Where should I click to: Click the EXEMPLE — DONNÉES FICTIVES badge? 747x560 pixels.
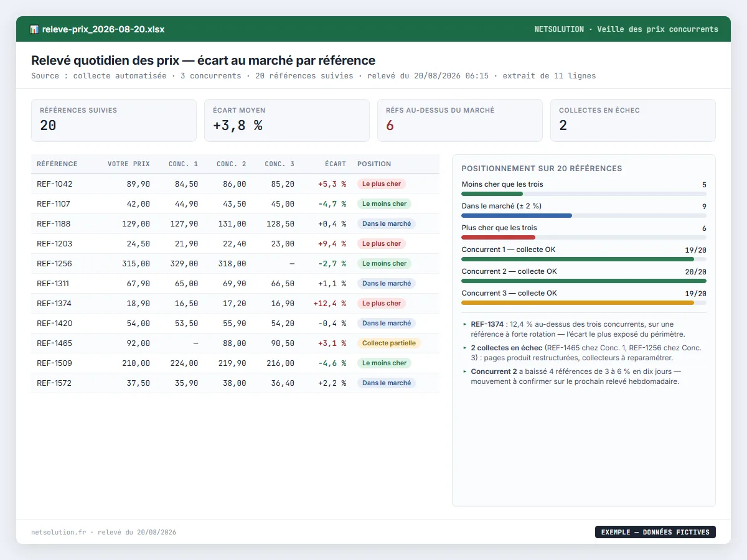655,532
